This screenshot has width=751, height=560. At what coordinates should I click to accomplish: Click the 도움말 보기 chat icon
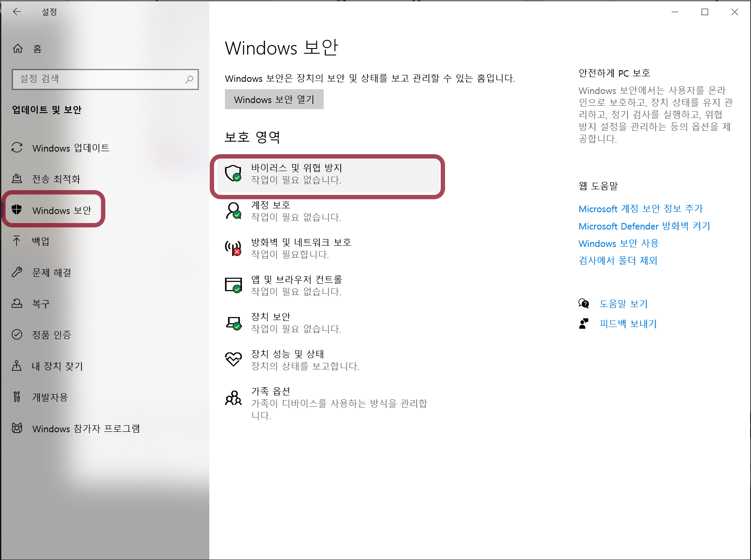[584, 304]
